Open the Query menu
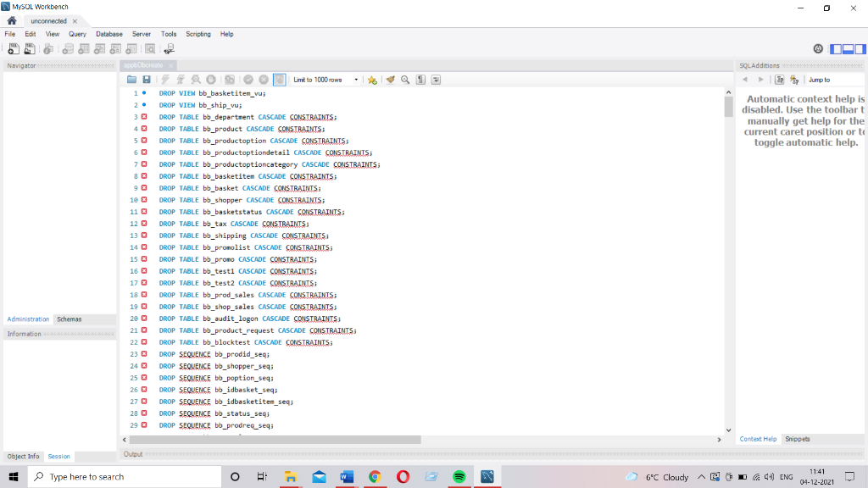This screenshot has width=868, height=488. 77,34
